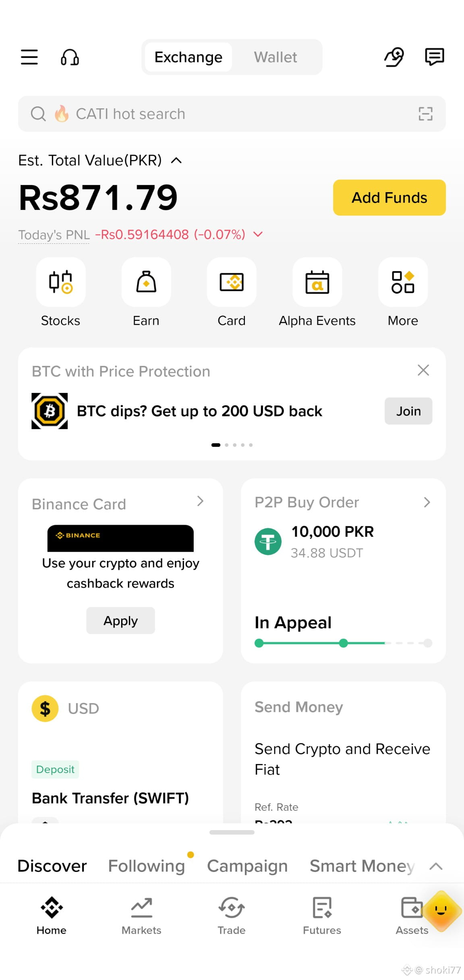Open the Stocks shortcut icon
The height and width of the screenshot is (980, 464).
pyautogui.click(x=61, y=282)
